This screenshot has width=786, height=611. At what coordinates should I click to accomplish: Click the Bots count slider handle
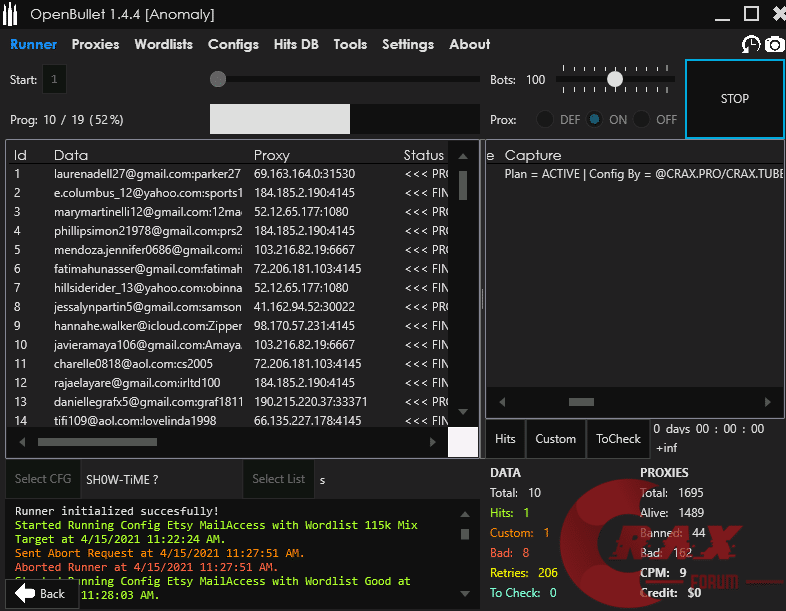pos(615,79)
